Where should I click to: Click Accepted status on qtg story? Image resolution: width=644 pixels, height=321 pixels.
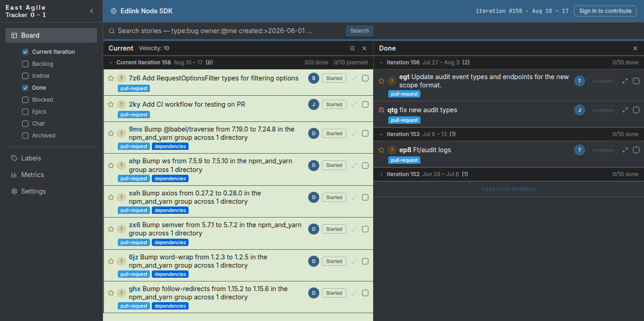click(x=603, y=110)
